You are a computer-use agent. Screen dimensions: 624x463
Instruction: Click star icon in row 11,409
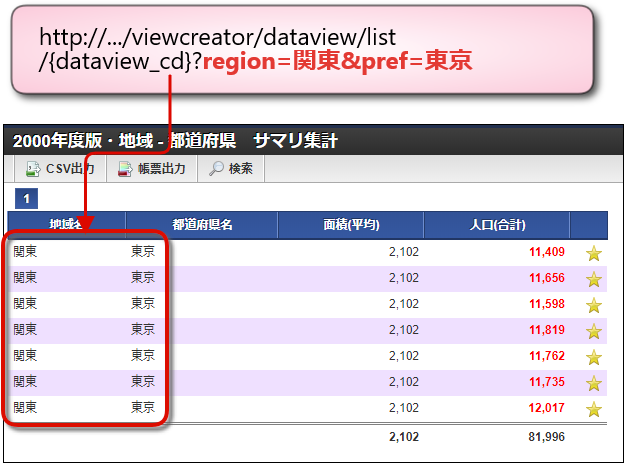click(594, 253)
